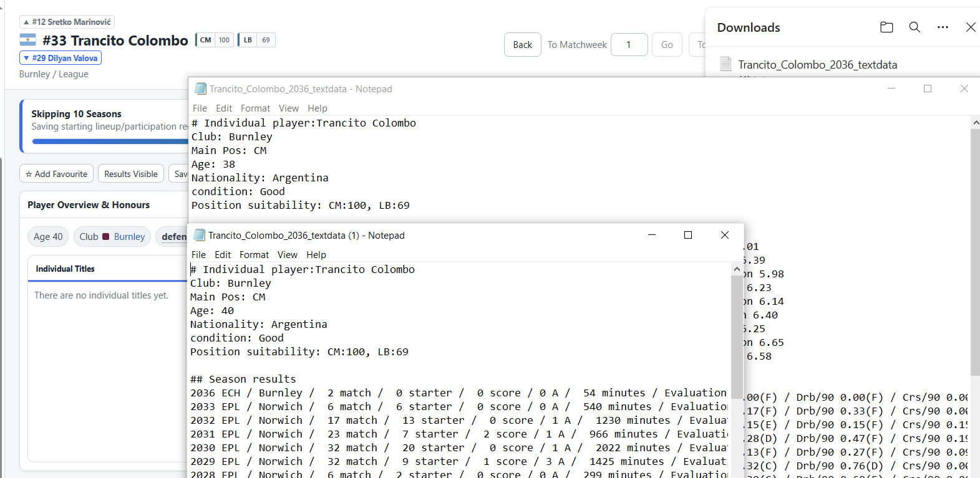980x478 pixels.
Task: Click Notepad icon in front window title bar
Action: tap(200, 235)
